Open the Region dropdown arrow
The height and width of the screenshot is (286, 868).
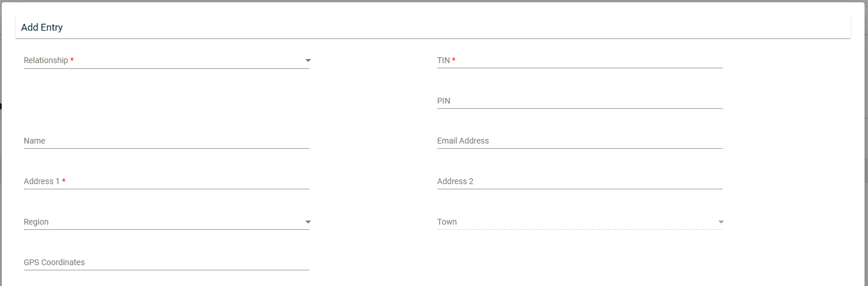308,222
